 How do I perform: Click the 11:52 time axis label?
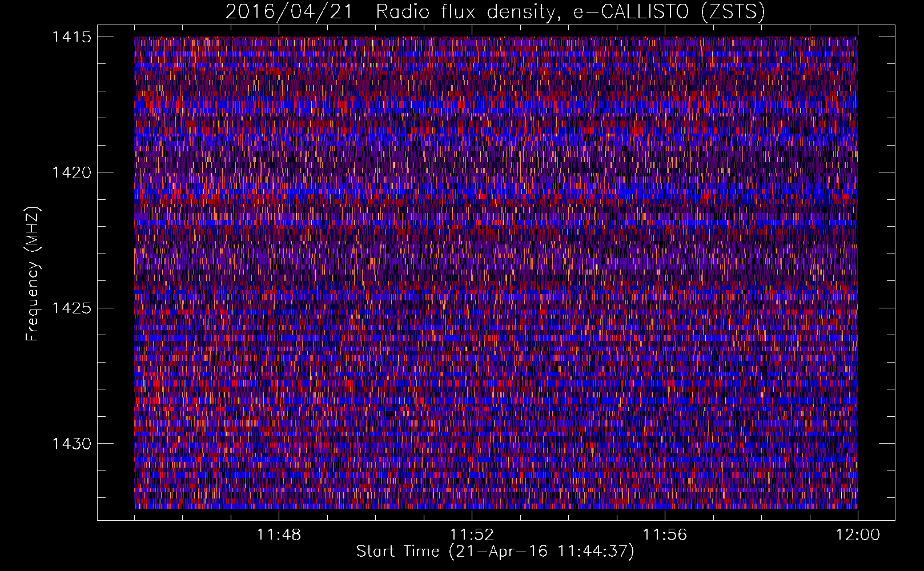pyautogui.click(x=472, y=535)
